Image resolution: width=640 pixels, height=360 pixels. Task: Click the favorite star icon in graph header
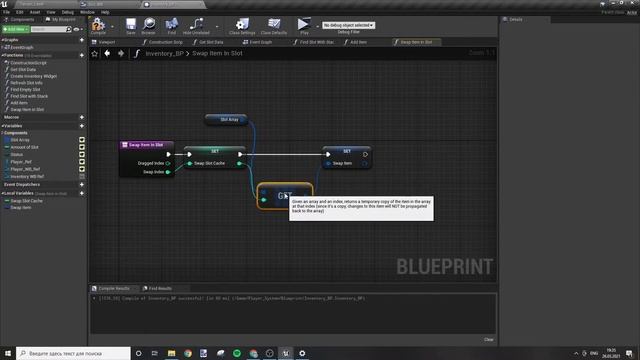click(95, 53)
